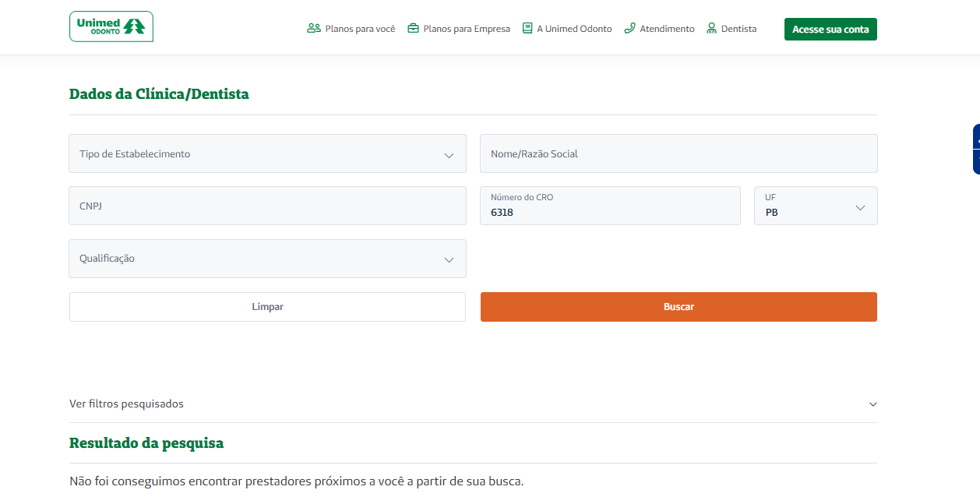Image resolution: width=980 pixels, height=497 pixels.
Task: Open the UF state dropdown showing PB
Action: 815,206
